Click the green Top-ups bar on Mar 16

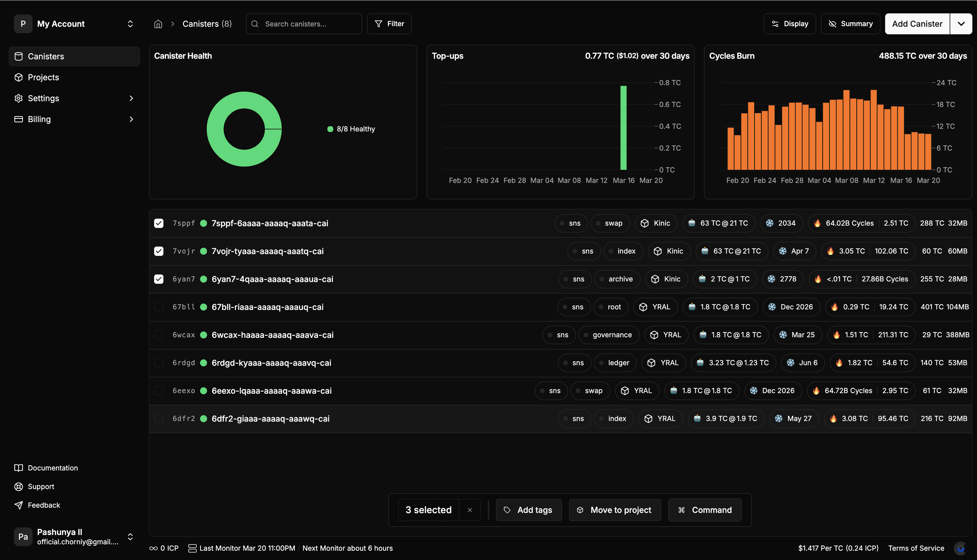click(x=623, y=128)
